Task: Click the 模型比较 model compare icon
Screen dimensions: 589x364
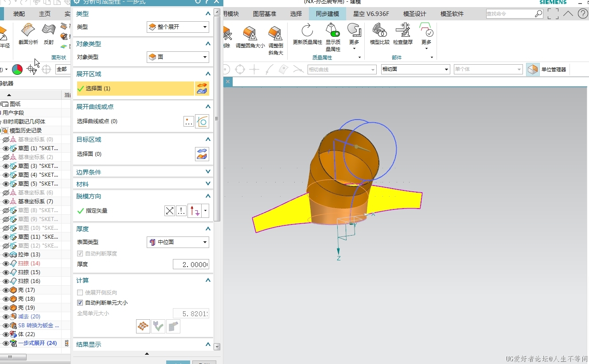Action: point(379,30)
